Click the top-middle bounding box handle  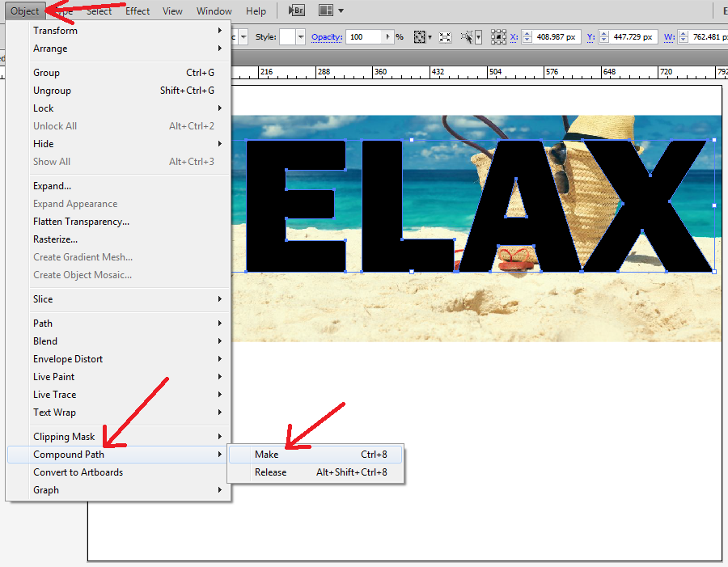pyautogui.click(x=412, y=140)
